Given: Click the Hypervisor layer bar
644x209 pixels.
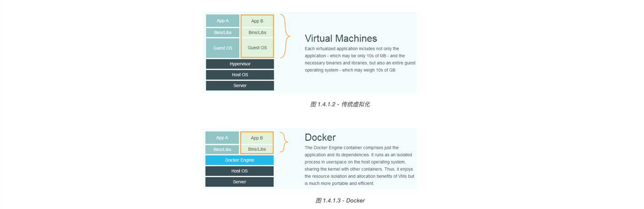Looking at the screenshot, I should click(x=240, y=64).
